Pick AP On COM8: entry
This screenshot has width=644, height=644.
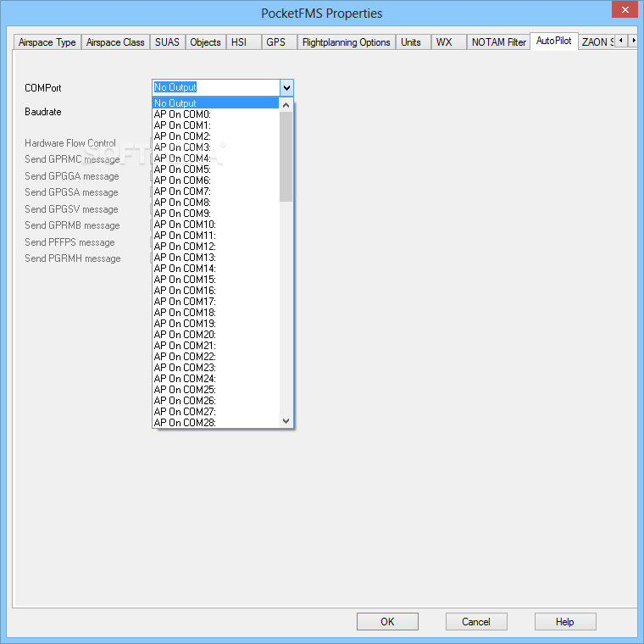click(x=215, y=203)
